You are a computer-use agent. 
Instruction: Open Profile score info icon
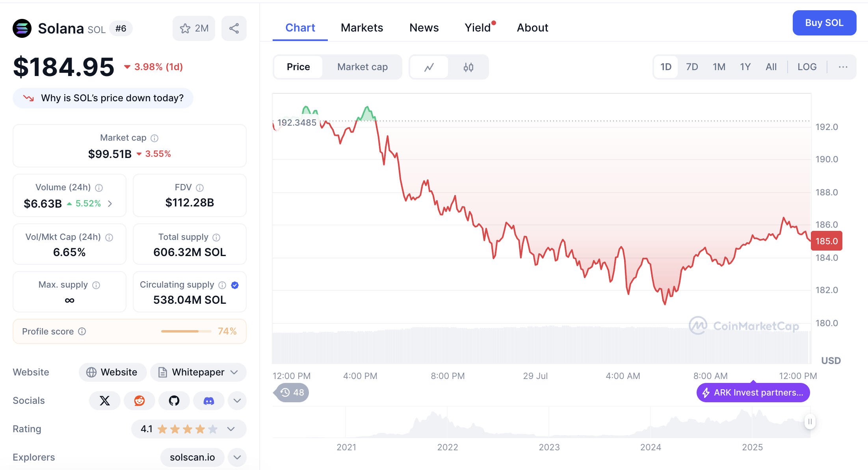pyautogui.click(x=82, y=332)
